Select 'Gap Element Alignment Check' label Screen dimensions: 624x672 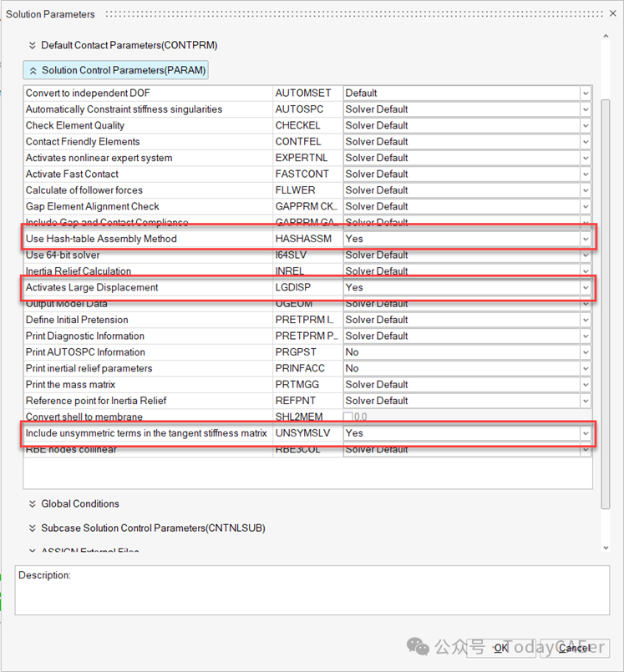[92, 206]
